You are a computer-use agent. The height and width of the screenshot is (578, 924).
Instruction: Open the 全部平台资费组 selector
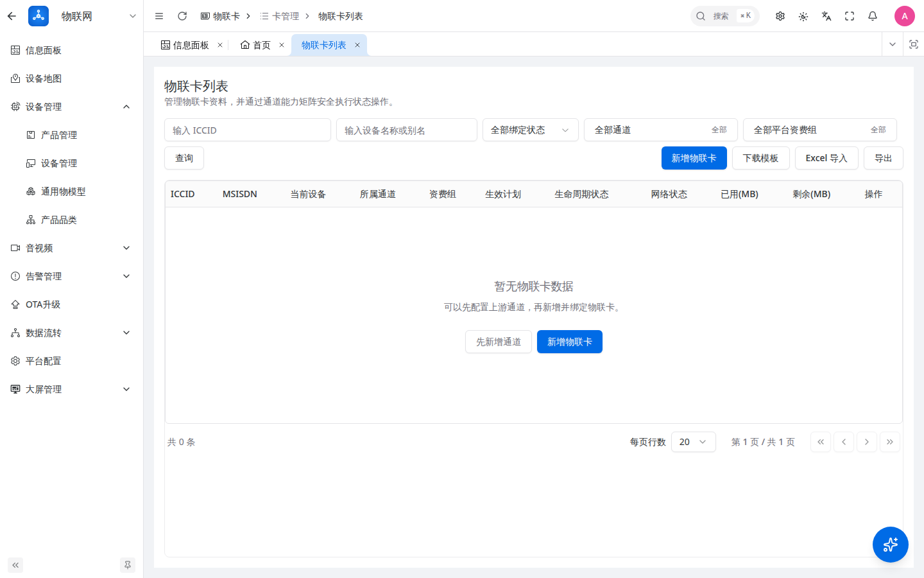coord(820,130)
